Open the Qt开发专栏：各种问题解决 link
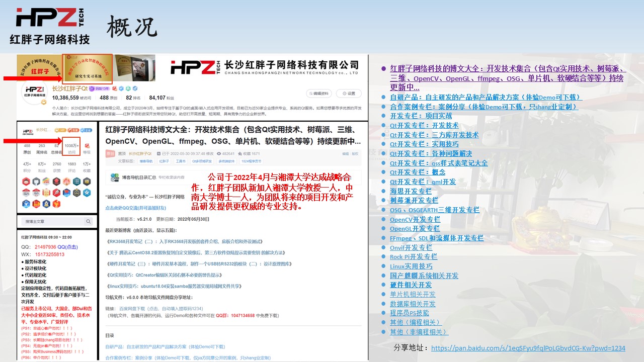Viewport: 644px width, 362px height. pyautogui.click(x=431, y=153)
